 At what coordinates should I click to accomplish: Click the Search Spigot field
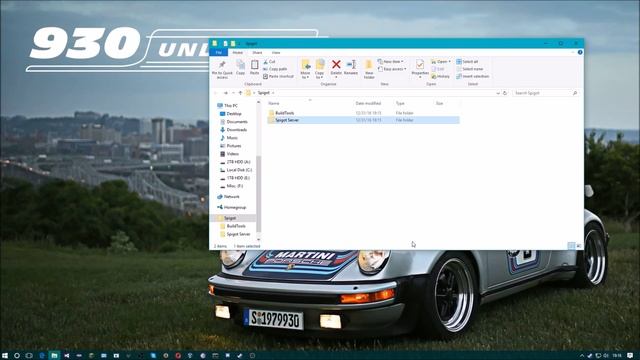[x=545, y=93]
